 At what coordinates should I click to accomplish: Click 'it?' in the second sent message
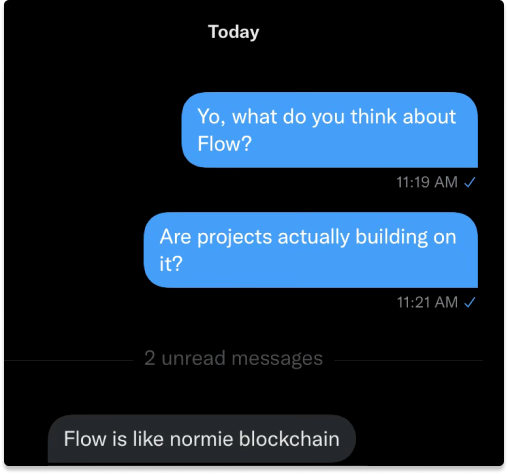pyautogui.click(x=171, y=264)
